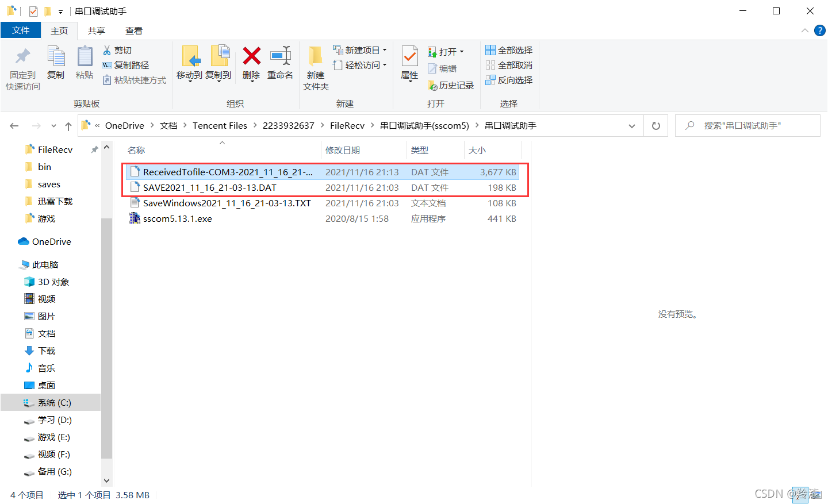The height and width of the screenshot is (504, 828).
Task: Open FileRecv in Quick access
Action: click(49, 149)
